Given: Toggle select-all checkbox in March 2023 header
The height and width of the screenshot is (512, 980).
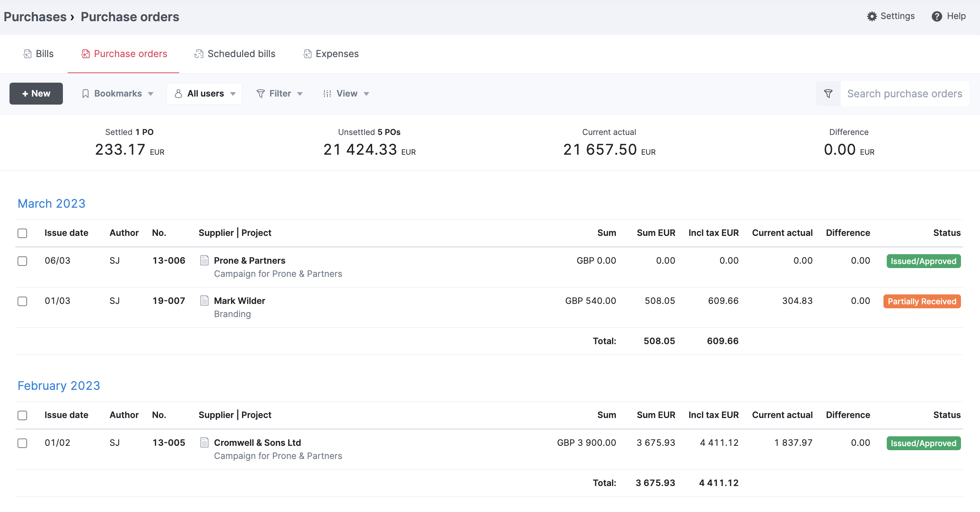Looking at the screenshot, I should [22, 233].
